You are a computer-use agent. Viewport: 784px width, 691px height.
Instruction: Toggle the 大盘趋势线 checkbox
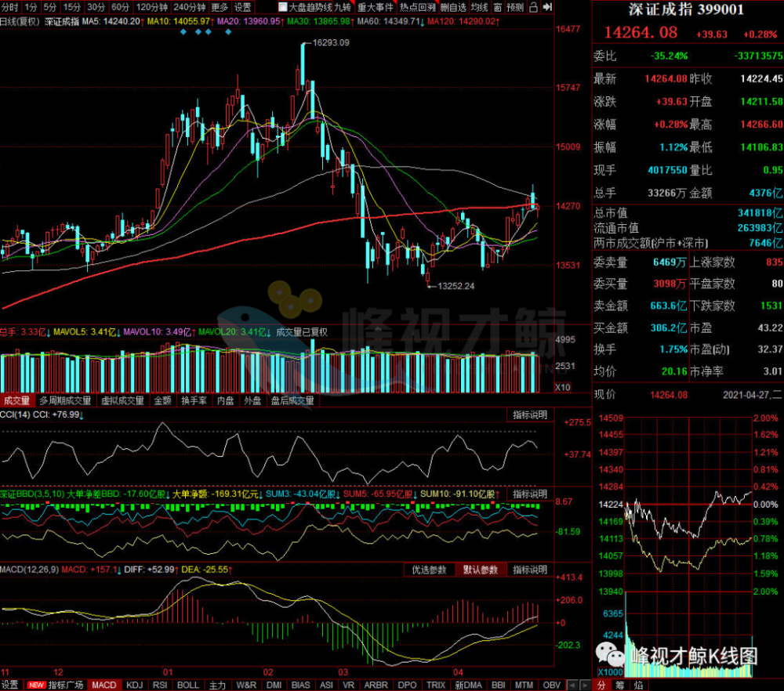tap(283, 7)
